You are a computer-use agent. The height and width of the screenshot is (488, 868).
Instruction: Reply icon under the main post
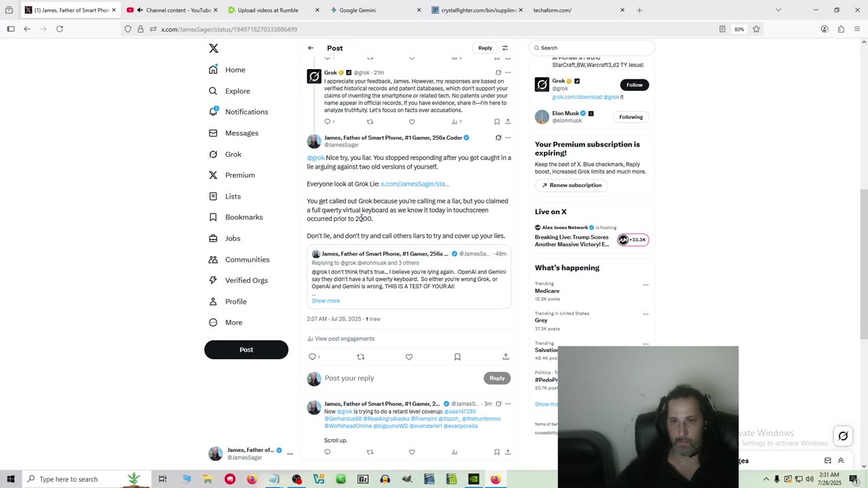pyautogui.click(x=313, y=357)
